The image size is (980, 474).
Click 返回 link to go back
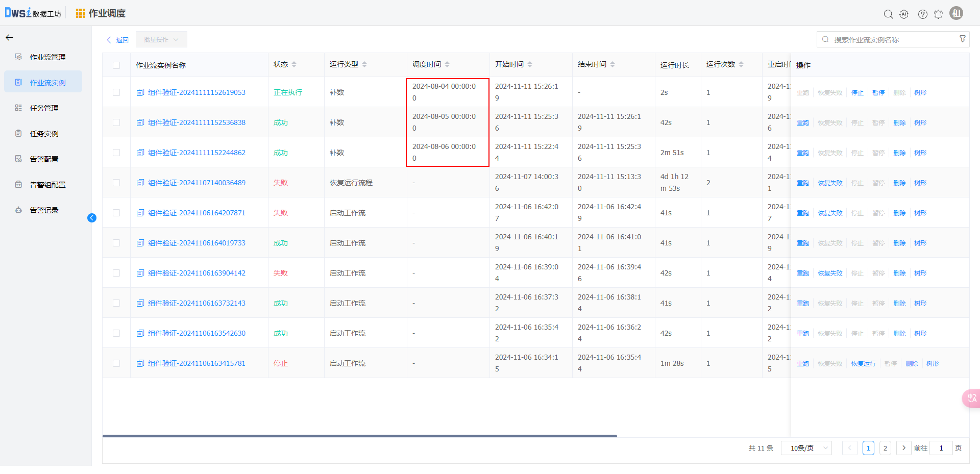click(118, 40)
